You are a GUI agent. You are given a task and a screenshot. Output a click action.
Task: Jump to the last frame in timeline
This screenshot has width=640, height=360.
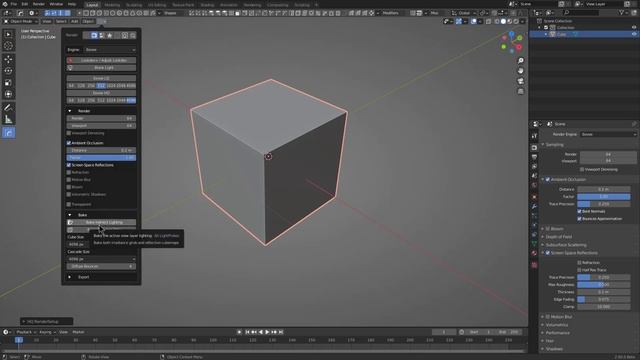pyautogui.click(x=281, y=332)
